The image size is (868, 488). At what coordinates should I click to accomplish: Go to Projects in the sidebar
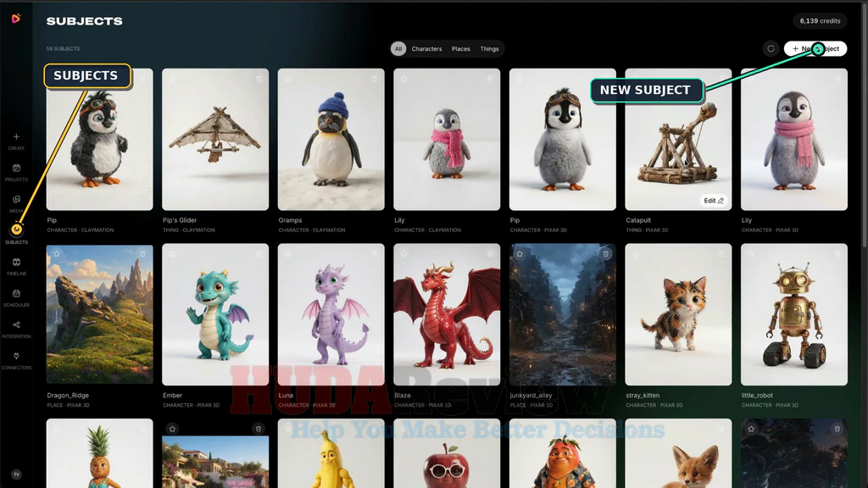point(16,172)
